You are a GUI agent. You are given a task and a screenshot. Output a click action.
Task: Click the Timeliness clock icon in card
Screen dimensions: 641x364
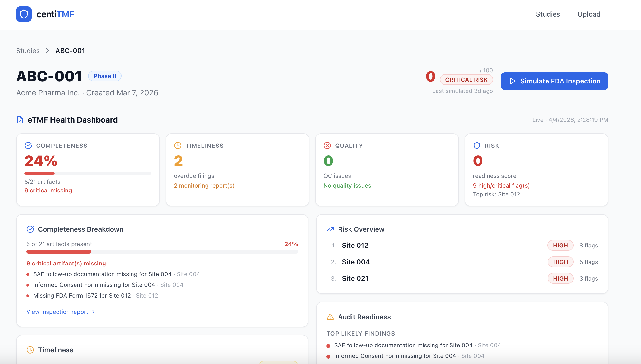click(x=178, y=146)
